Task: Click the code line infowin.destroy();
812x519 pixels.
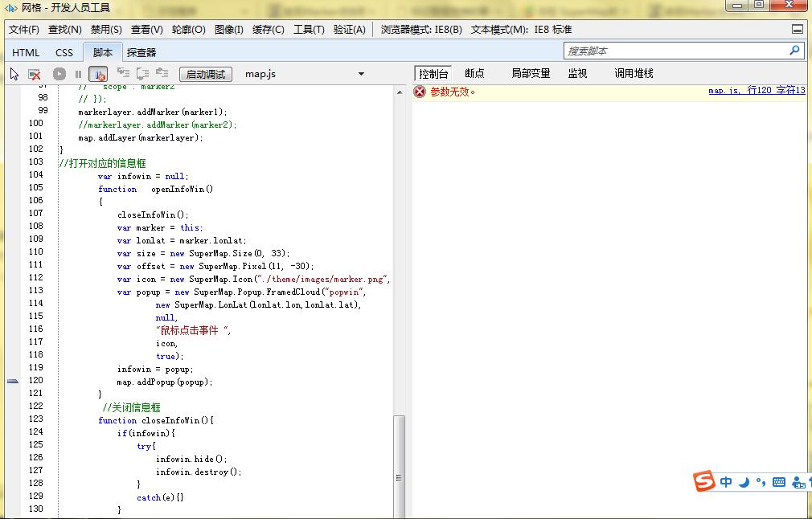Action: coord(199,472)
